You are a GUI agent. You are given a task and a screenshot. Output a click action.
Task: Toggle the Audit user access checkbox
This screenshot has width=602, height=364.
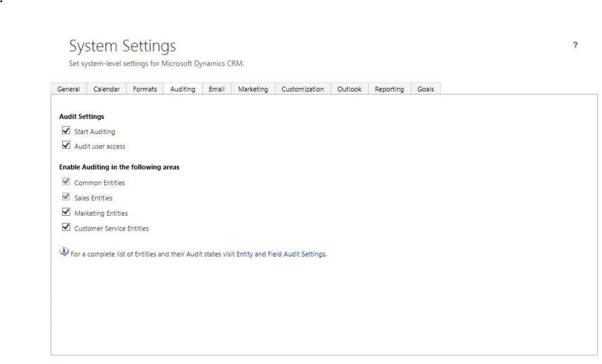coord(66,145)
